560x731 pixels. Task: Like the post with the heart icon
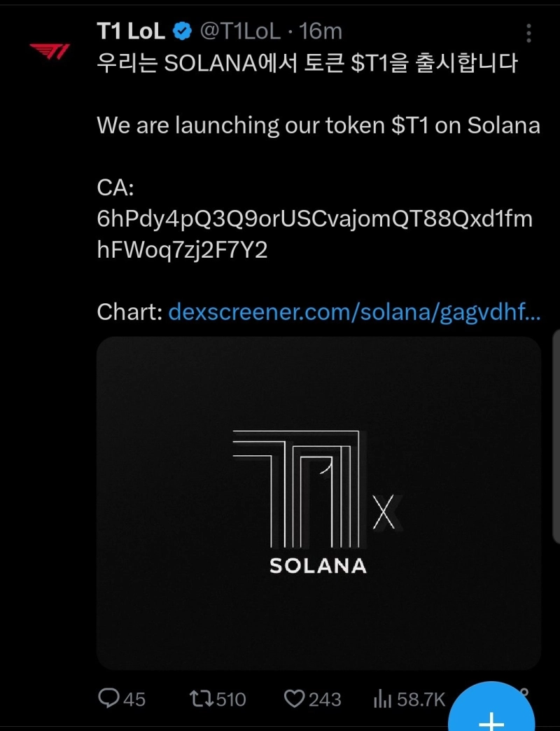294,698
